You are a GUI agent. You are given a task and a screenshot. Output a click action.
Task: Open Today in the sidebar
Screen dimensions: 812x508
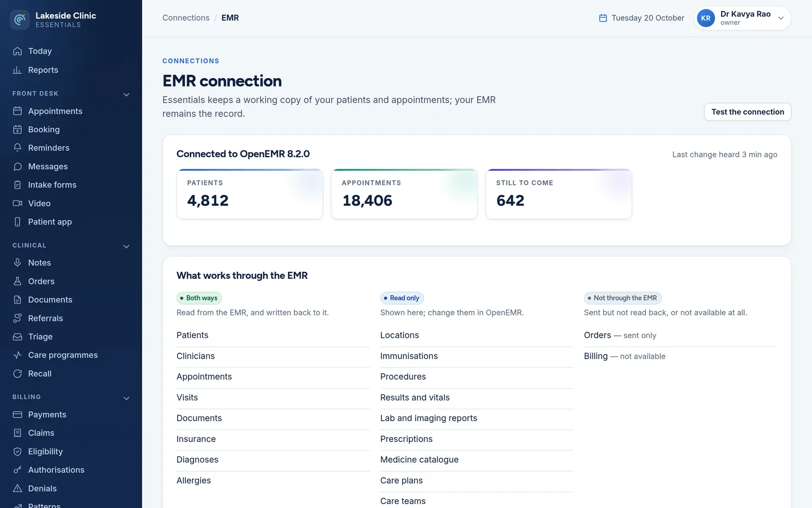click(71, 51)
